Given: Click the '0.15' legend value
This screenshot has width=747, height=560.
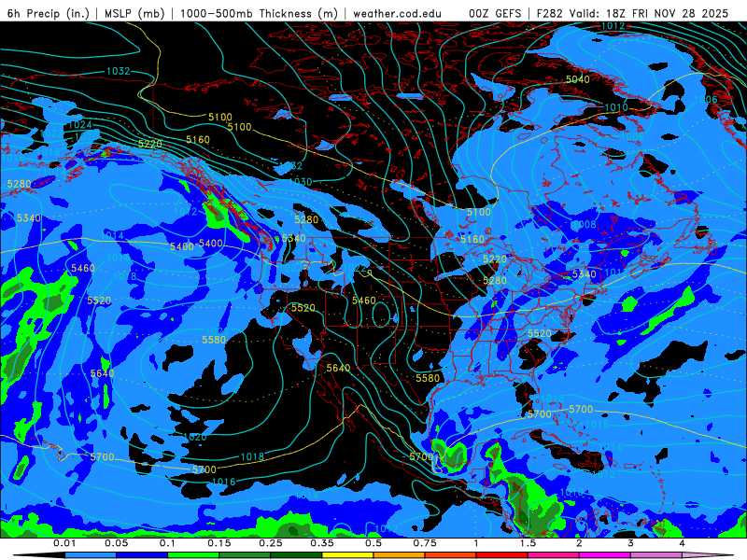Looking at the screenshot, I should pos(219,543).
